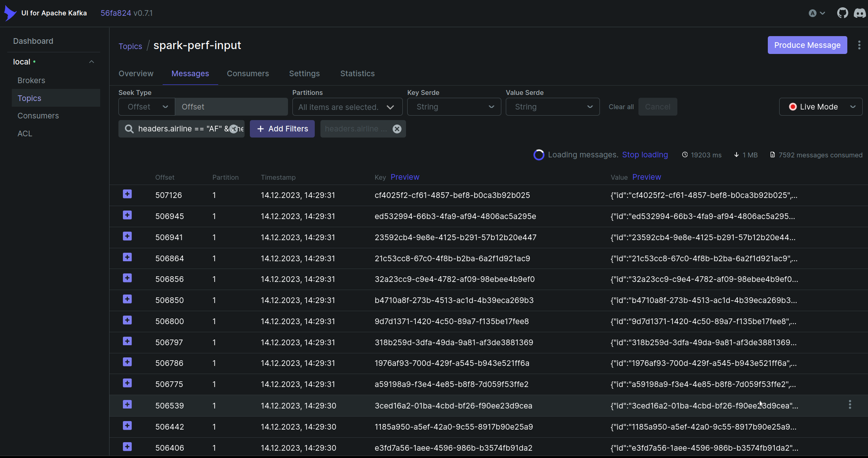Expand message row with offset 506850
The image size is (868, 458).
click(127, 299)
